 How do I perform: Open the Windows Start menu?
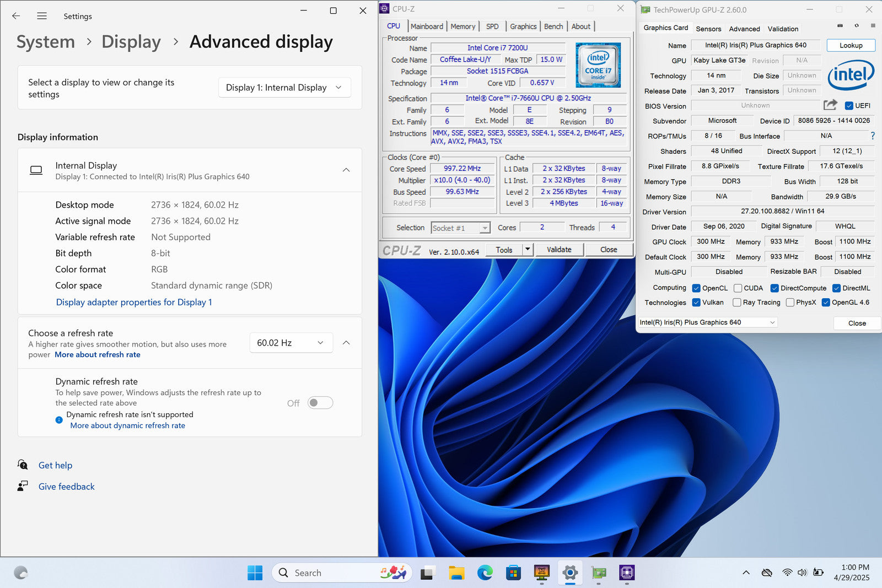click(x=255, y=573)
